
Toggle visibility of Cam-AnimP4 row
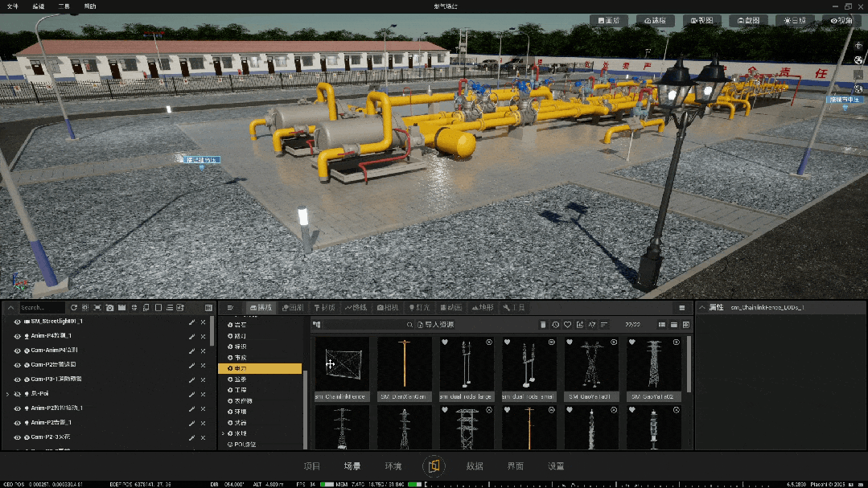tap(17, 351)
